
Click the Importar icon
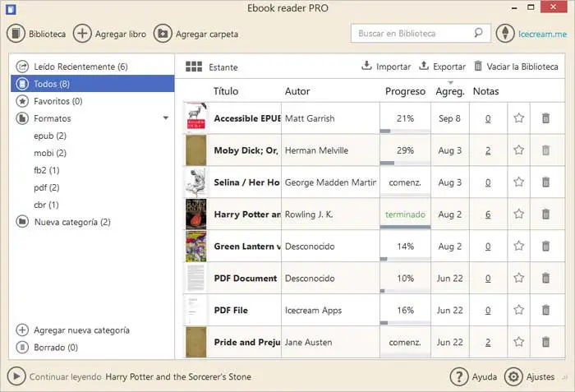click(x=366, y=67)
